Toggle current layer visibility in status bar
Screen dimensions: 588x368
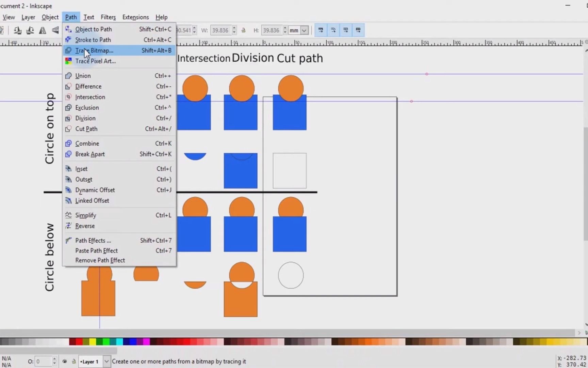(65, 362)
